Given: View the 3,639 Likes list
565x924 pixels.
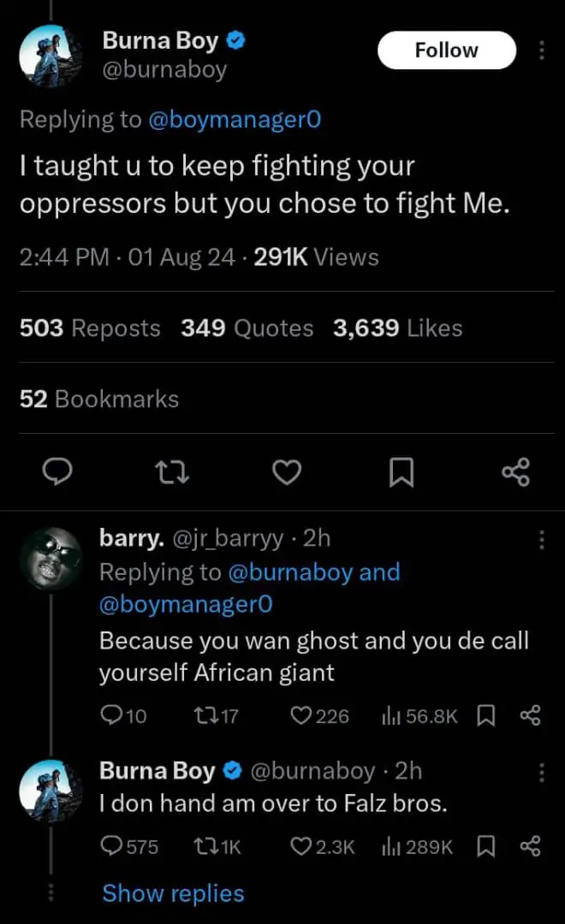Looking at the screenshot, I should pos(398,329).
